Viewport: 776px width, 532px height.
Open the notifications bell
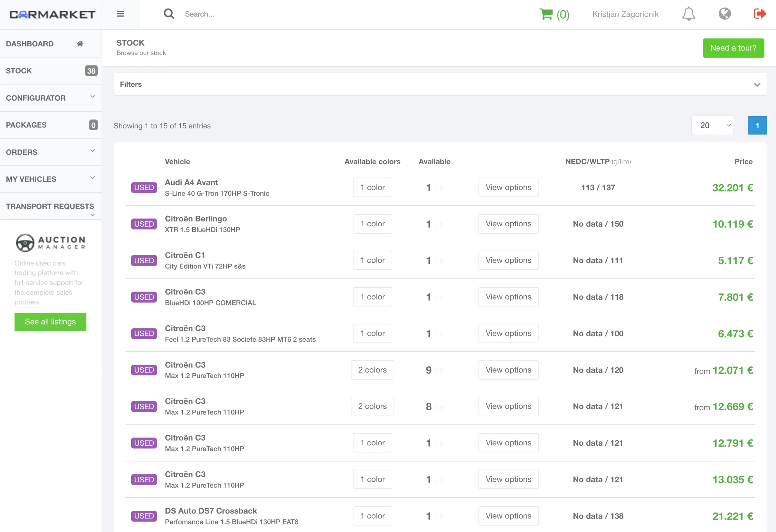pos(688,14)
